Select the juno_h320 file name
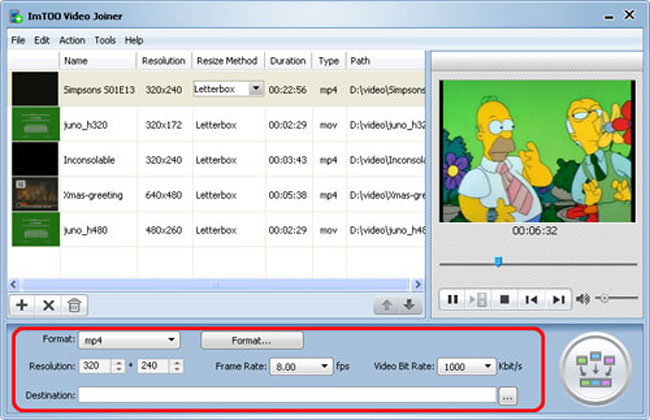 click(85, 125)
